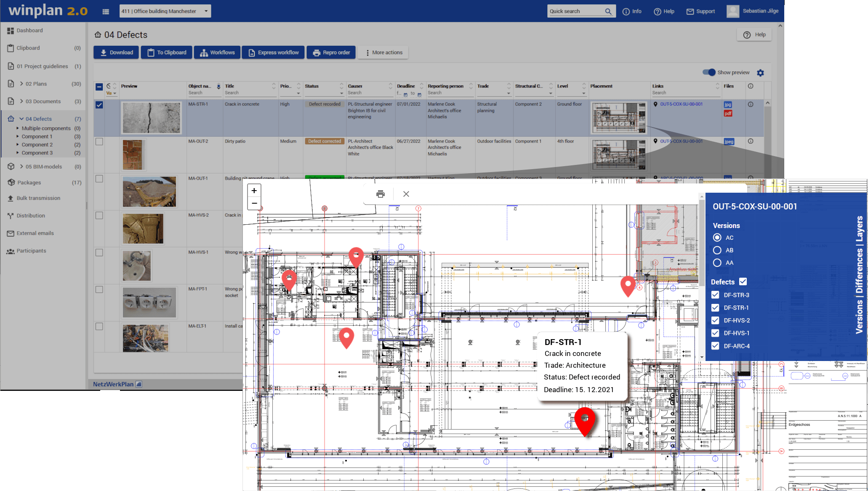868x491 pixels.
Task: Click the Repro order button
Action: pyautogui.click(x=331, y=53)
